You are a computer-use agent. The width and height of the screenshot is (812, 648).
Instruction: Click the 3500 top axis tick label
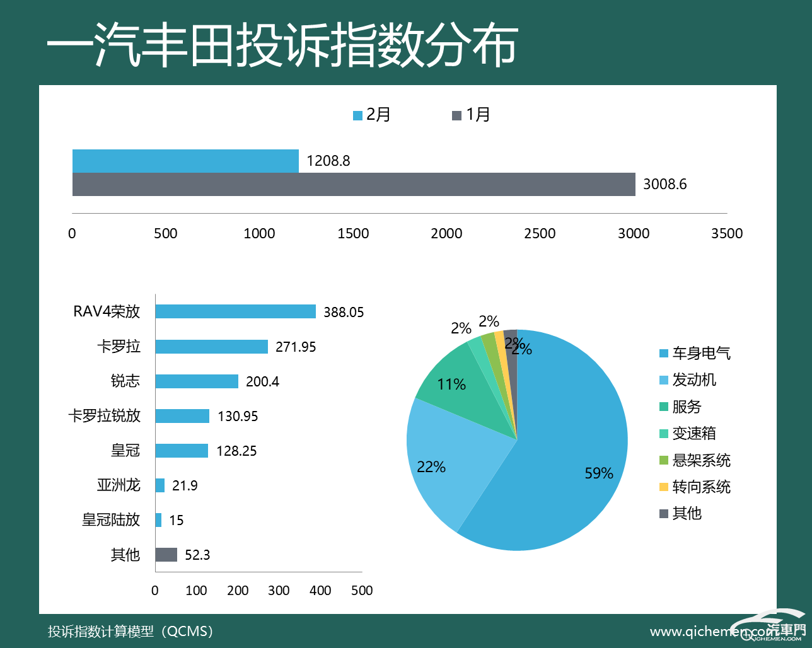point(727,233)
